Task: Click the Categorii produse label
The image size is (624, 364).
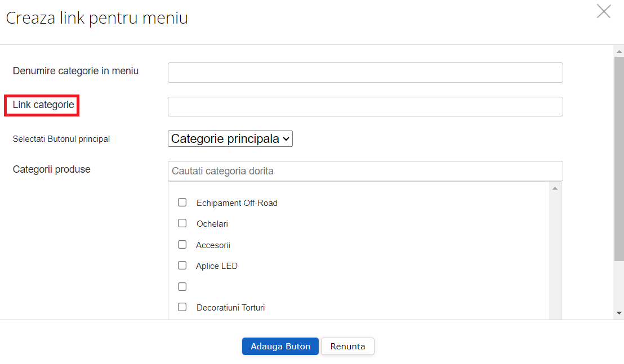Action: (x=51, y=169)
